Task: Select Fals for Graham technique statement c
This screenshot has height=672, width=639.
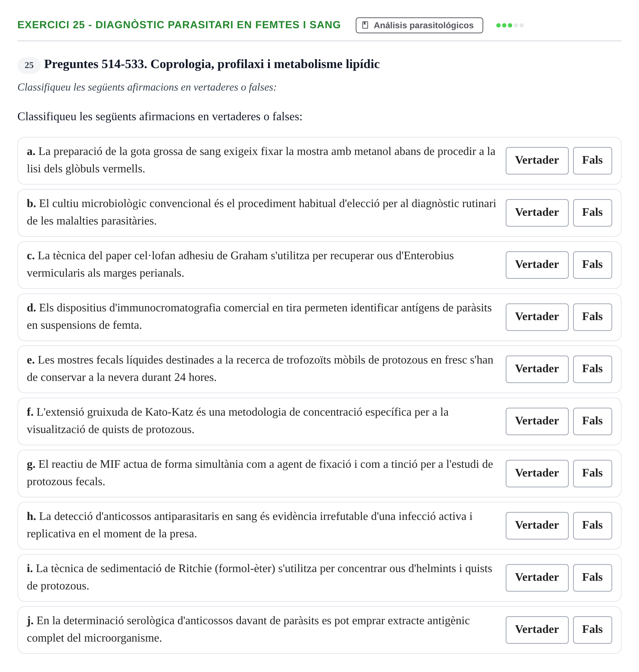Action: 592,265
